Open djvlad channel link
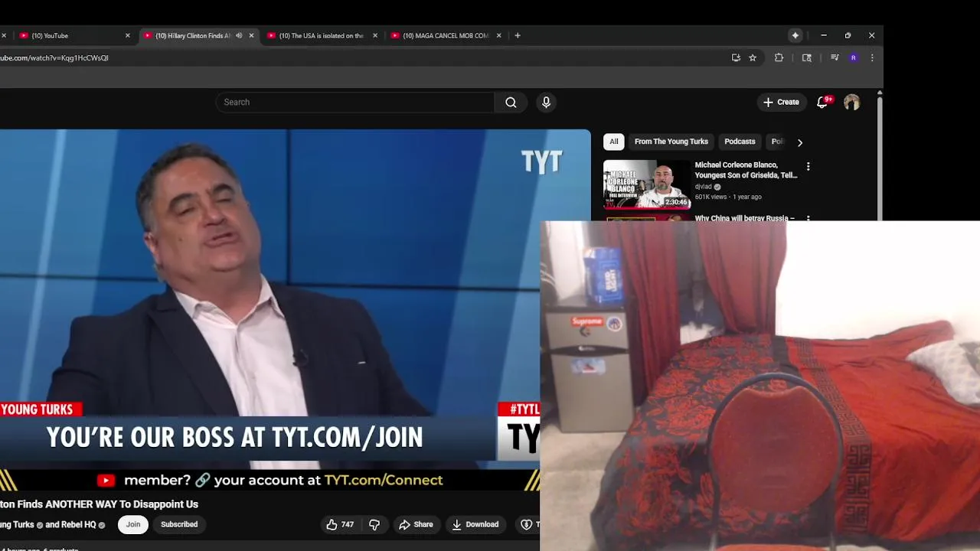The image size is (980, 551). coord(704,187)
